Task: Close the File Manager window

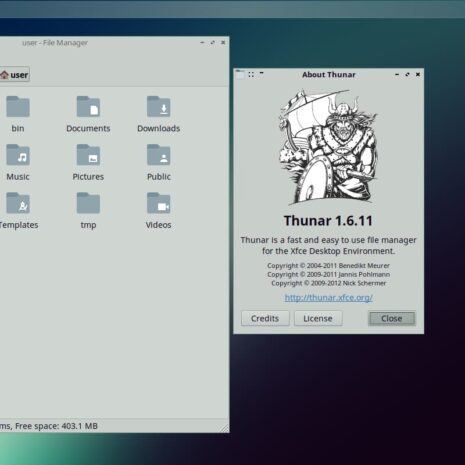Action: [x=223, y=43]
